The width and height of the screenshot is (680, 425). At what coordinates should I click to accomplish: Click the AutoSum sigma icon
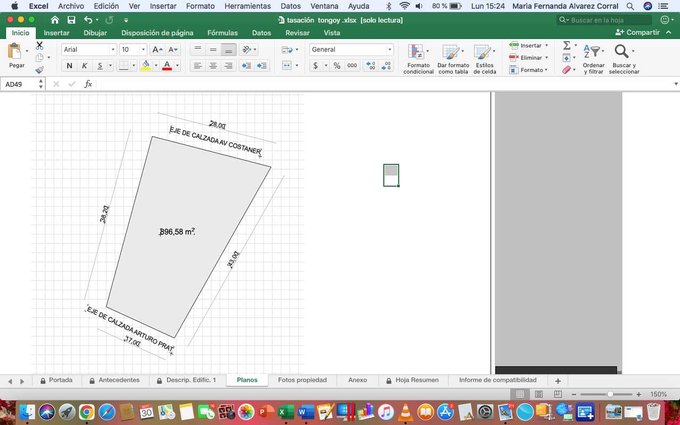pos(567,45)
